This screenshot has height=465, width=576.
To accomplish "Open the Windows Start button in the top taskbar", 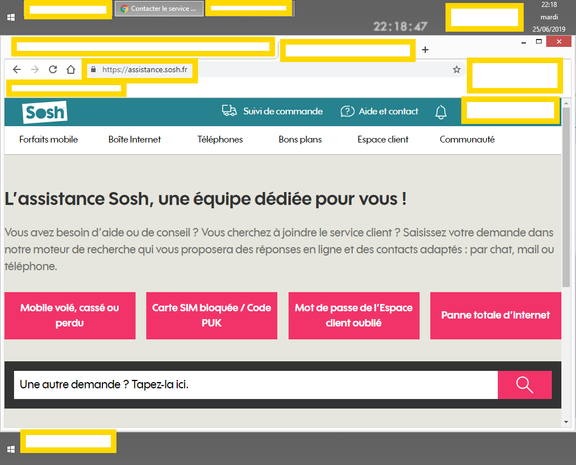I will [x=11, y=17].
